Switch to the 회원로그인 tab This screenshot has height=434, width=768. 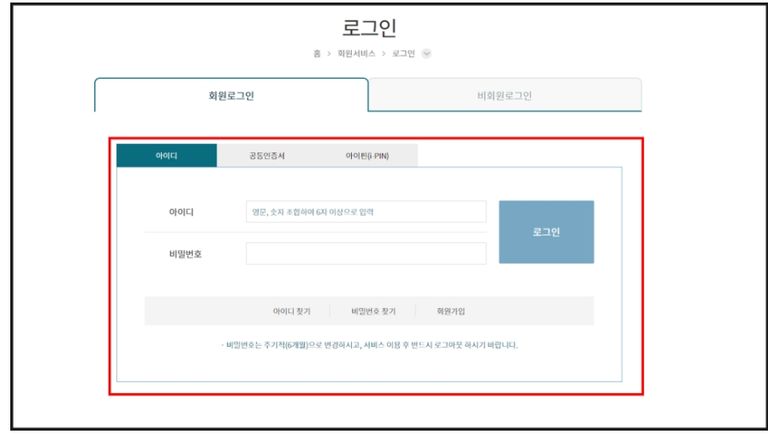coord(231,96)
